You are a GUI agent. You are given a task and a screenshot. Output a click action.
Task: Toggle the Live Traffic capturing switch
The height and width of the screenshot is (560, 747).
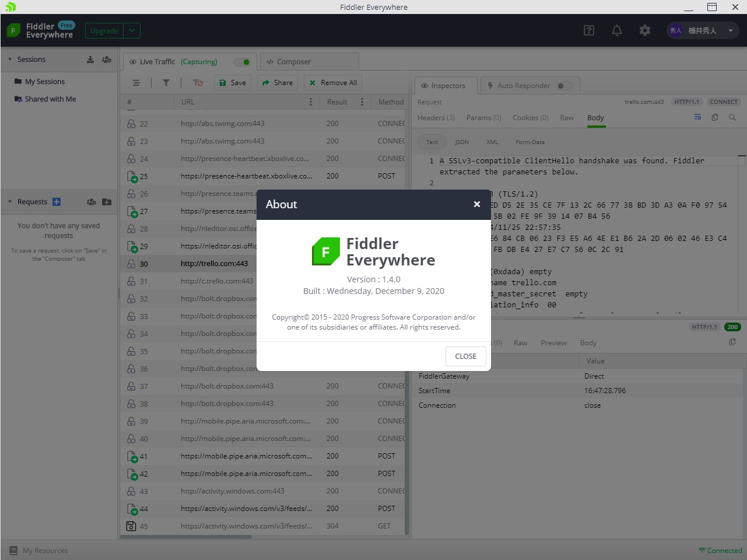243,61
